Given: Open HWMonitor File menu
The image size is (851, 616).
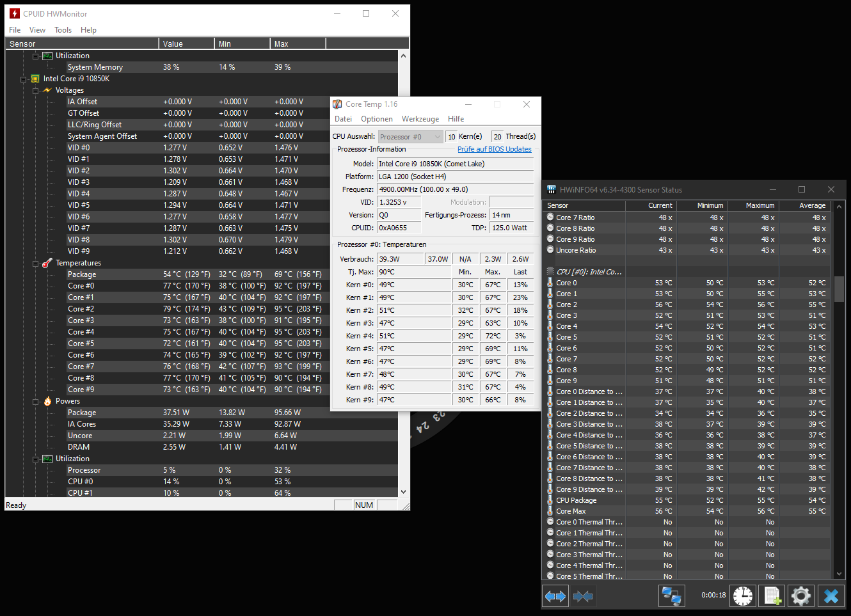Looking at the screenshot, I should 15,30.
